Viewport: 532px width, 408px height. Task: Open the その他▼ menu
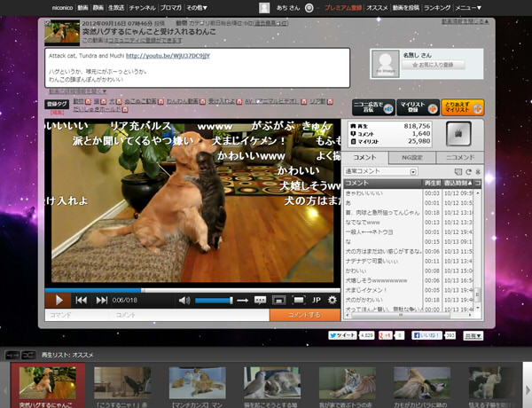coord(197,7)
